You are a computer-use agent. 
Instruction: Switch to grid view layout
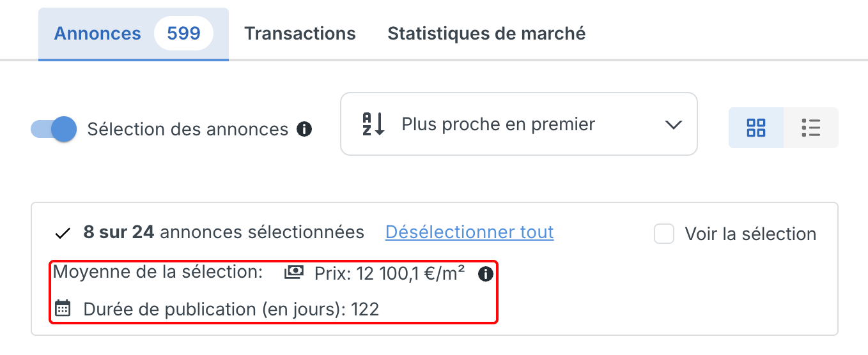756,128
